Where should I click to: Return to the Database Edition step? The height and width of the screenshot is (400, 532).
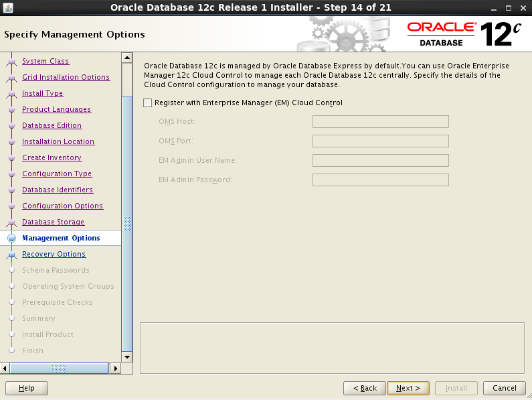coord(52,125)
